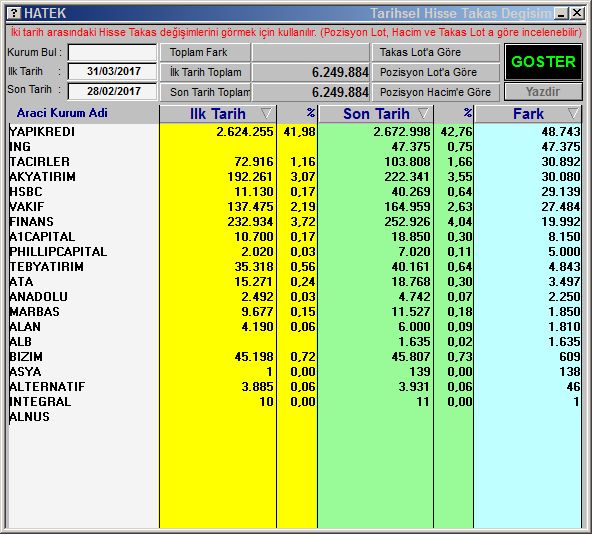Click the Toplam Fark button
The height and width of the screenshot is (534, 592).
(x=205, y=52)
